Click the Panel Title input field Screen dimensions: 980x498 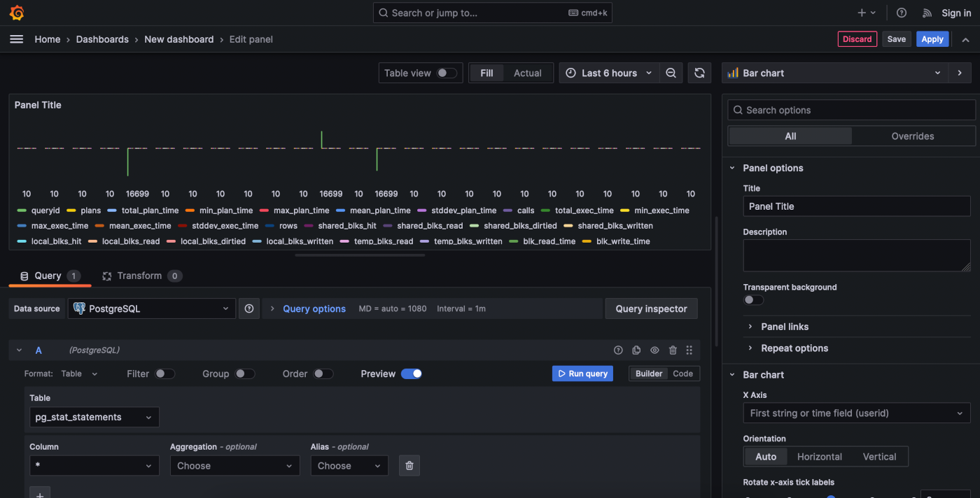click(856, 206)
